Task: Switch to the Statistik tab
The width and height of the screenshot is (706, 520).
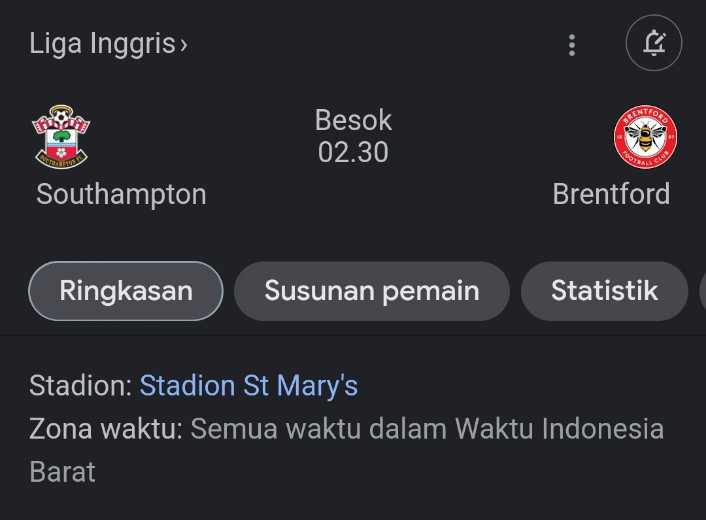Action: 604,291
